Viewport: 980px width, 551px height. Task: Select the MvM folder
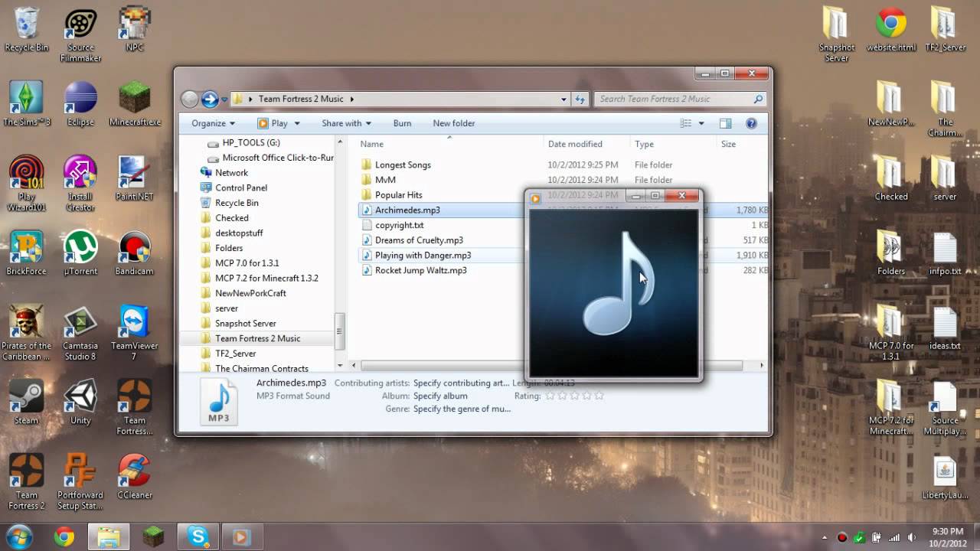click(x=385, y=180)
